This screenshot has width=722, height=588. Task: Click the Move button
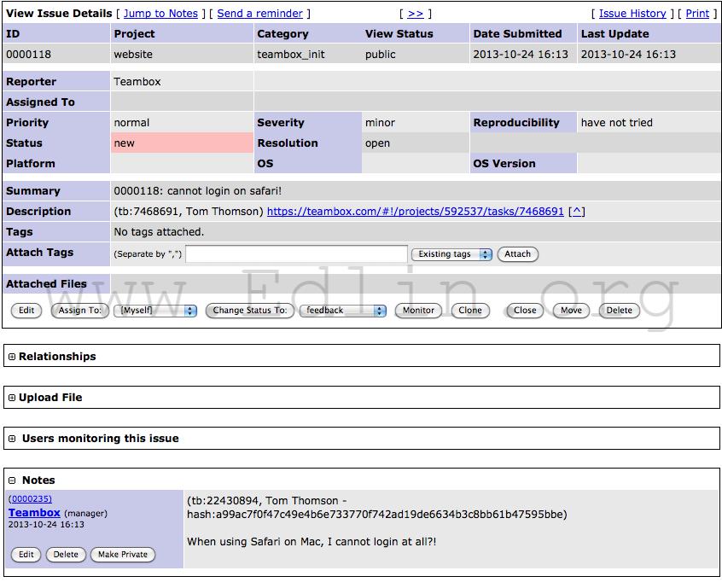pos(571,311)
